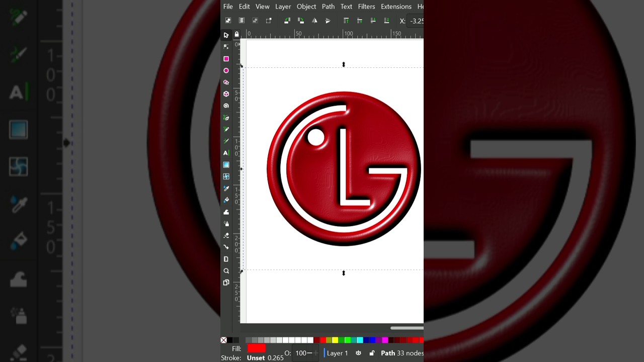Open the Extensions menu

pos(396,7)
